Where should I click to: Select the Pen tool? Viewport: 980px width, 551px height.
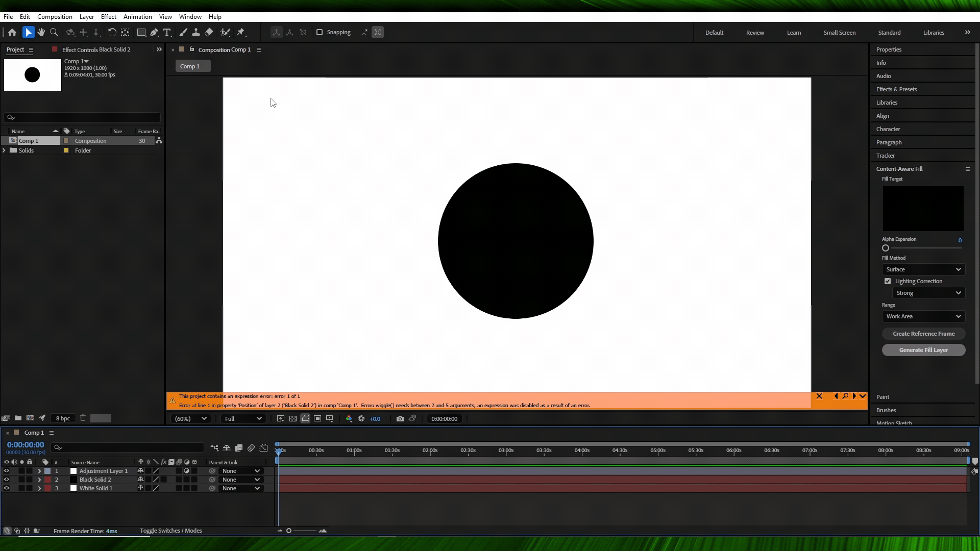[x=154, y=32]
